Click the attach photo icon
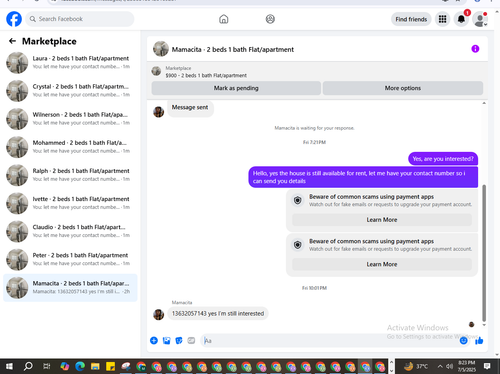Image resolution: width=500 pixels, height=374 pixels. [166, 340]
